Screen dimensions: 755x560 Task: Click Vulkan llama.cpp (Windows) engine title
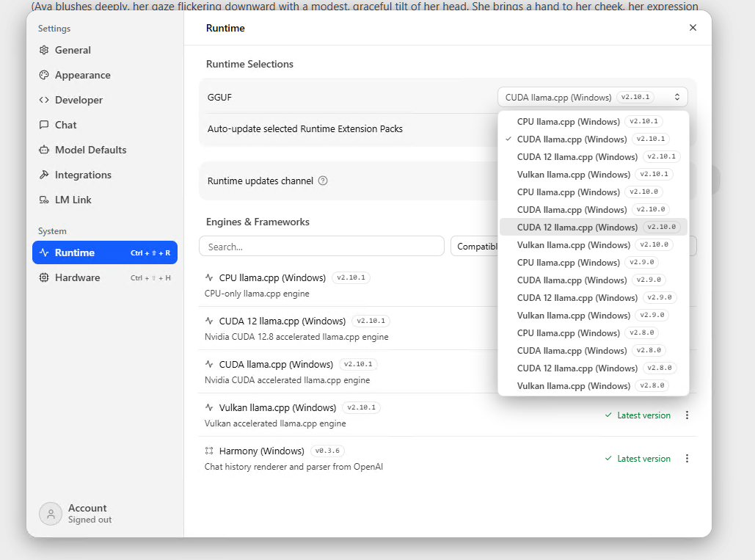(278, 408)
